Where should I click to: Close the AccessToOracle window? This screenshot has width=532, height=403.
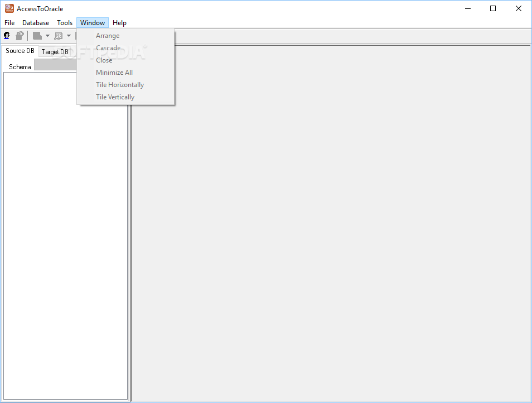click(x=519, y=8)
